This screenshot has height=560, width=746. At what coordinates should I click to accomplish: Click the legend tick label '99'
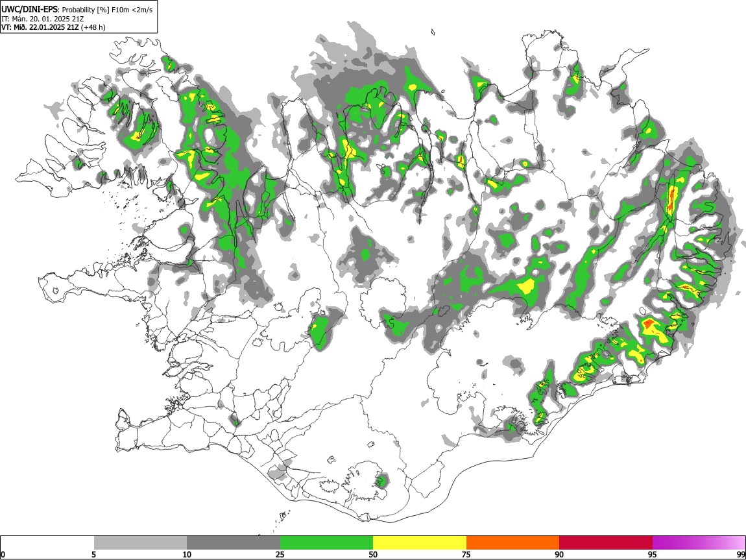[x=740, y=554]
